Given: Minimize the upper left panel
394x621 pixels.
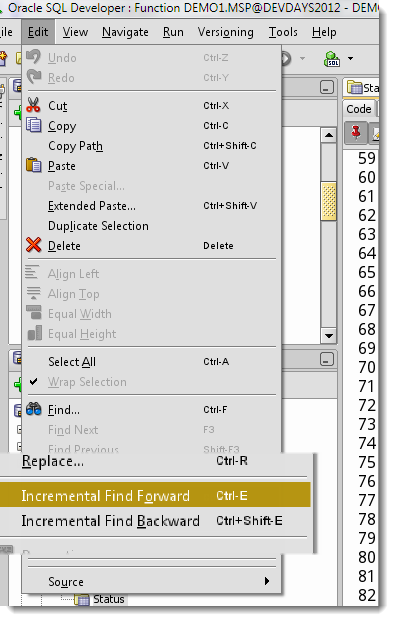Looking at the screenshot, I should tap(327, 87).
